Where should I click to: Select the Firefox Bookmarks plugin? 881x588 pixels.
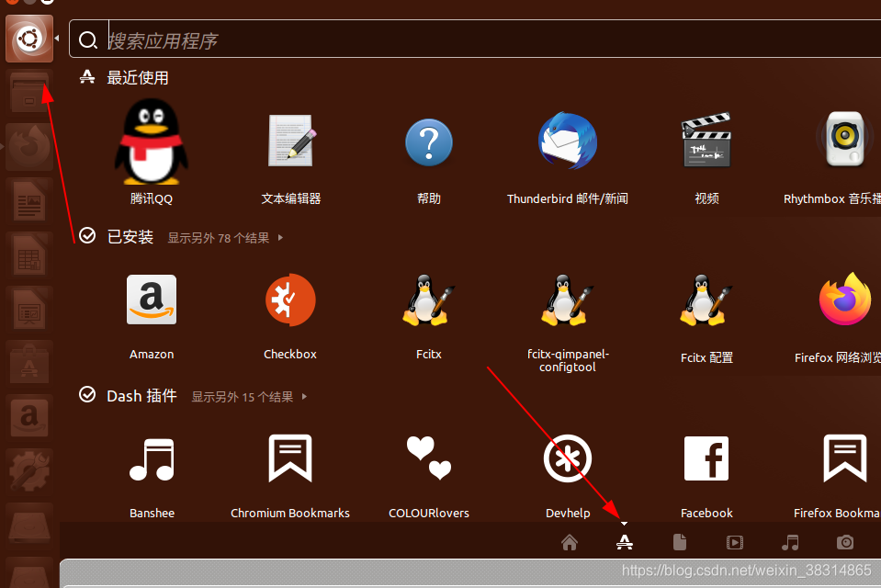point(845,458)
